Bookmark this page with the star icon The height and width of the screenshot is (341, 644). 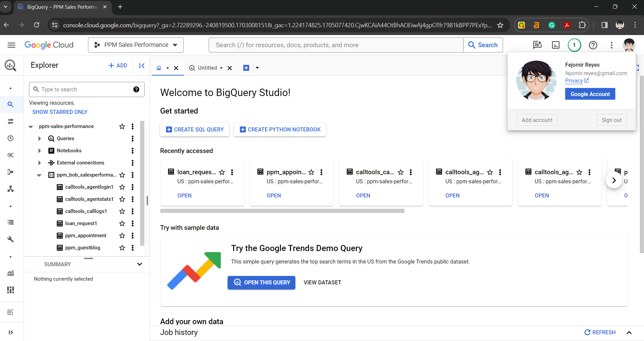coord(500,25)
